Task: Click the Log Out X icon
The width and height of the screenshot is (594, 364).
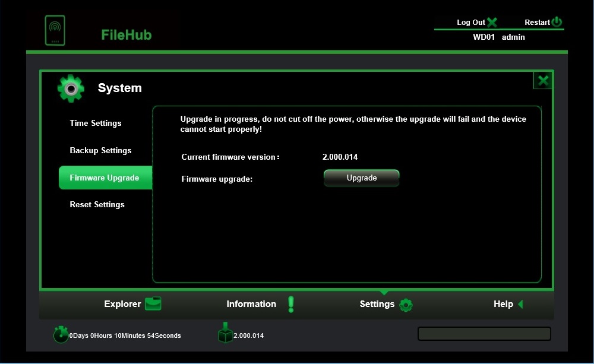Action: pos(492,23)
